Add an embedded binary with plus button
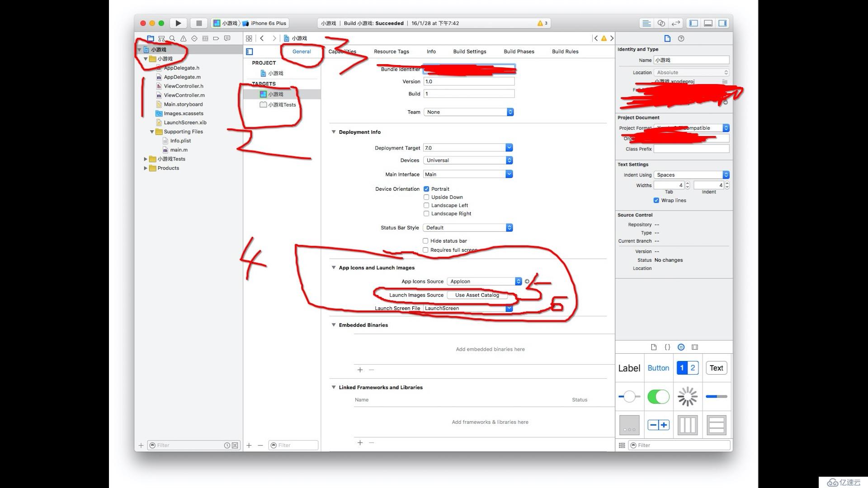 tap(360, 370)
